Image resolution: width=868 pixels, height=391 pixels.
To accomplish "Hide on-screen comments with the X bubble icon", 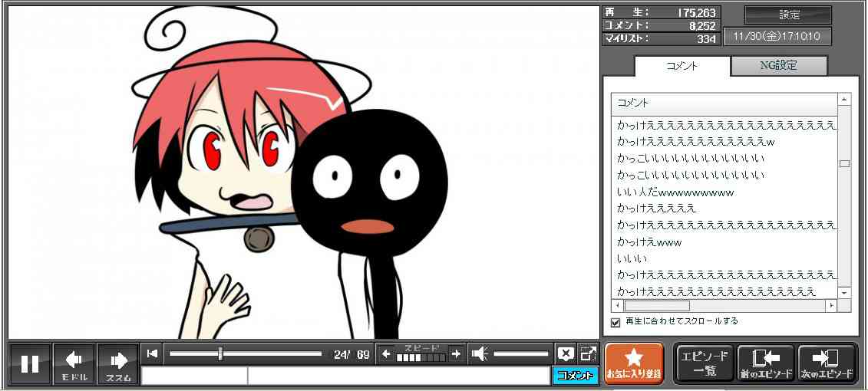I will click(566, 353).
